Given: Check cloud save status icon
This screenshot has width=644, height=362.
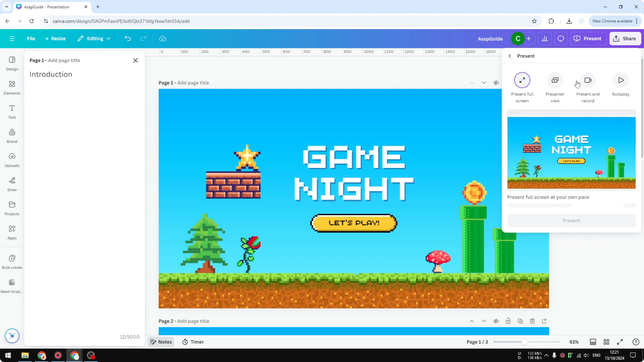Looking at the screenshot, I should tap(163, 38).
